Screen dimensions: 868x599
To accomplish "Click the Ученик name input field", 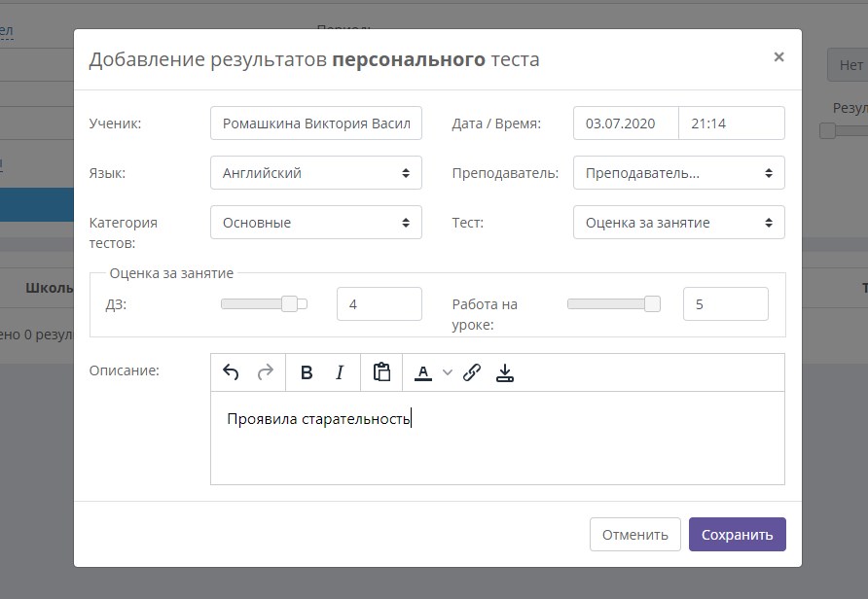I will point(316,123).
